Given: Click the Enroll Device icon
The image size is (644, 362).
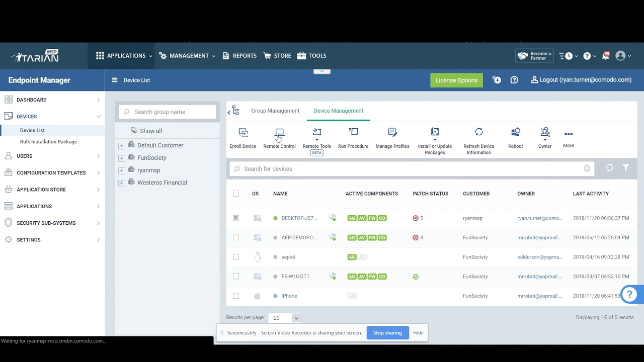Looking at the screenshot, I should 243,133.
